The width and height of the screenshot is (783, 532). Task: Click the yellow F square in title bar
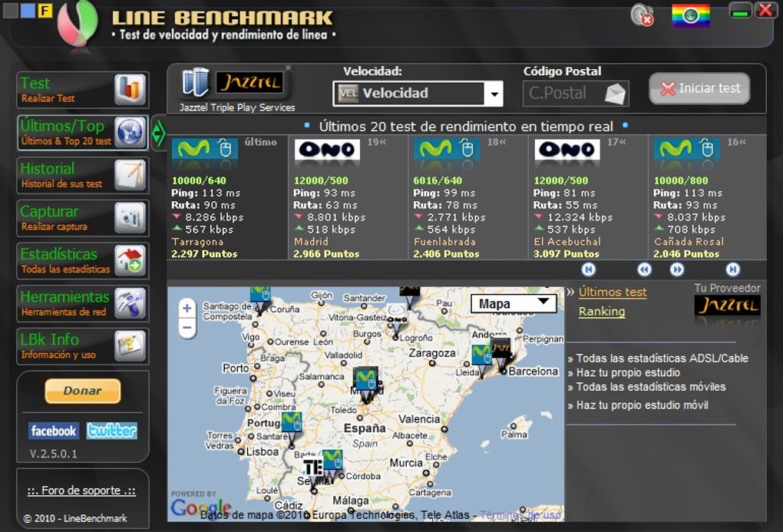[45, 10]
